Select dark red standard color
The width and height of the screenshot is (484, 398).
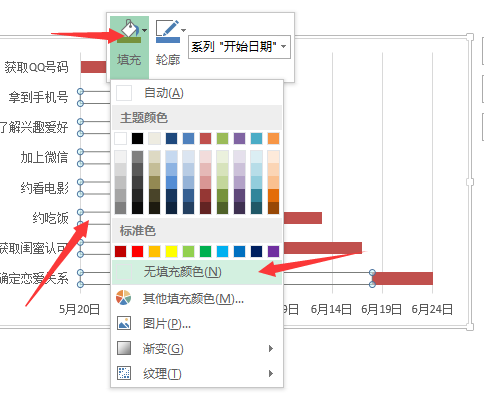coord(120,251)
